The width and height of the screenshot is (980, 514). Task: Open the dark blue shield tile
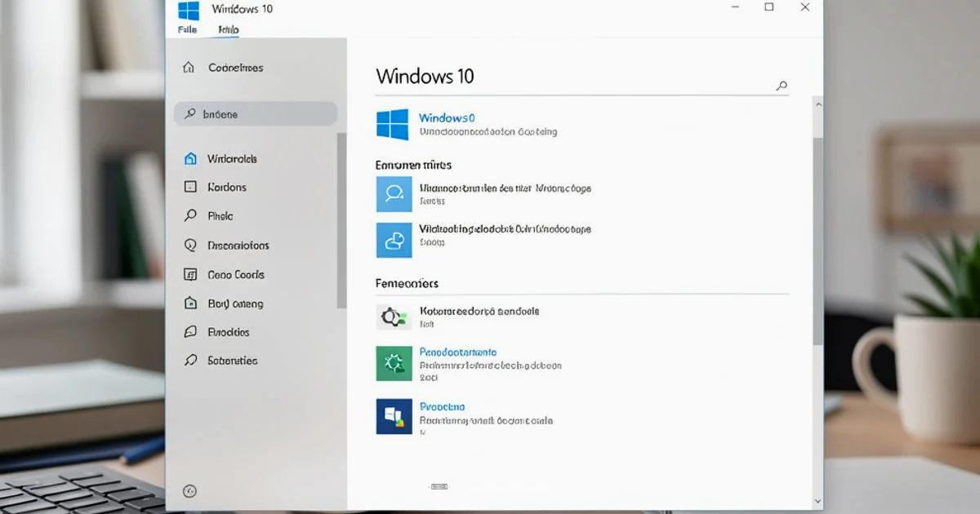394,416
